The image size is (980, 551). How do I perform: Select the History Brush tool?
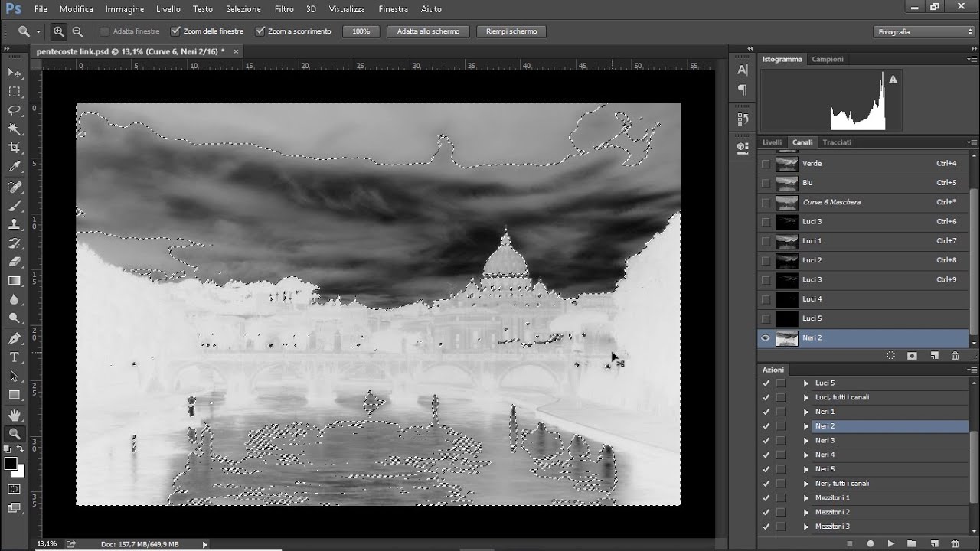pyautogui.click(x=15, y=243)
